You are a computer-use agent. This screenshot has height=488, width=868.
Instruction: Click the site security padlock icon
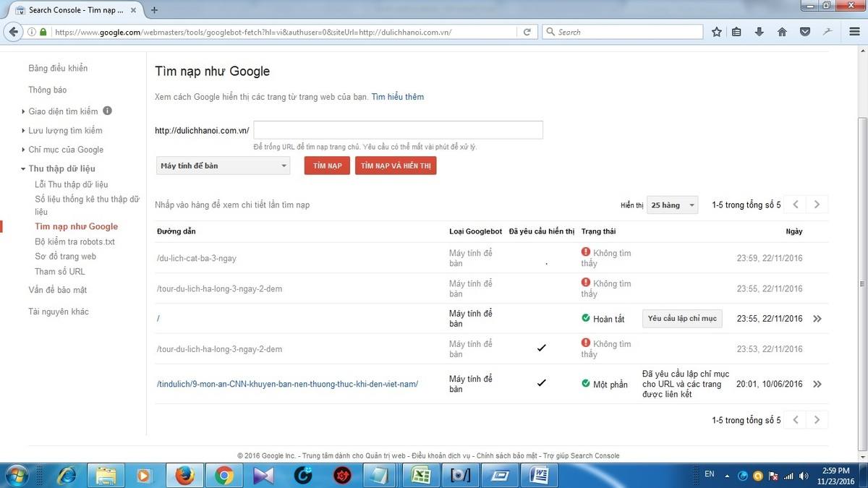(43, 32)
